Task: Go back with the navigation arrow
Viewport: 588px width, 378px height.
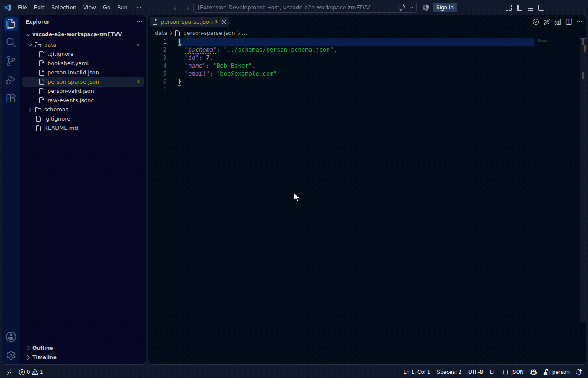Action: coord(176,8)
